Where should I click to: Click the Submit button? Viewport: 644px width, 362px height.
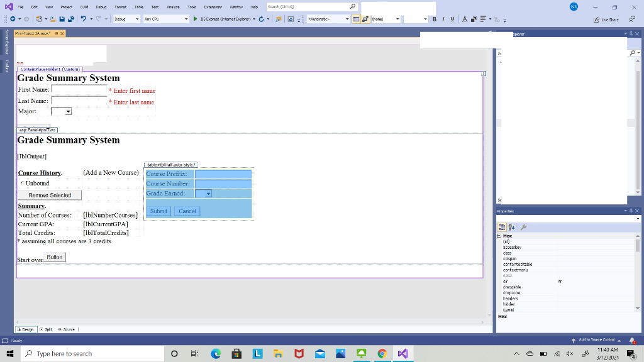158,211
